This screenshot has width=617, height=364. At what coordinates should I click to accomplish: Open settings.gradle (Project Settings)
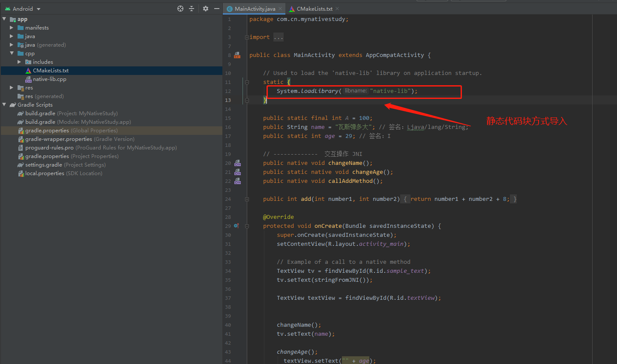[x=65, y=165]
